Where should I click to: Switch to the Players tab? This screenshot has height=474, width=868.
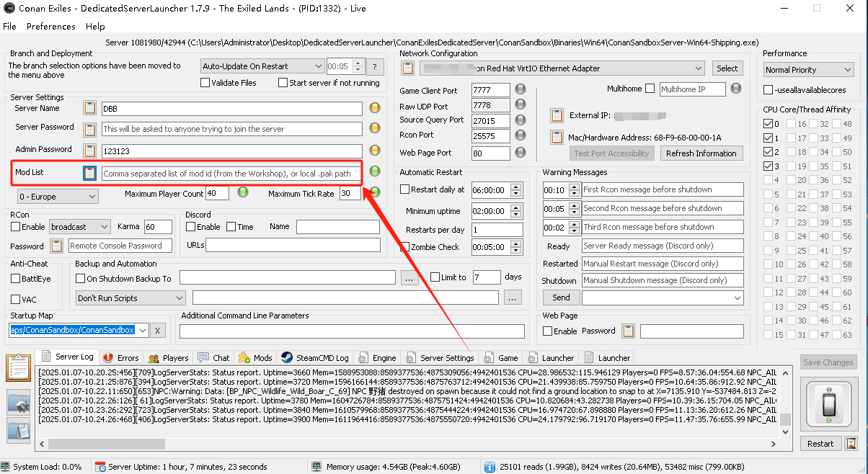pyautogui.click(x=168, y=357)
